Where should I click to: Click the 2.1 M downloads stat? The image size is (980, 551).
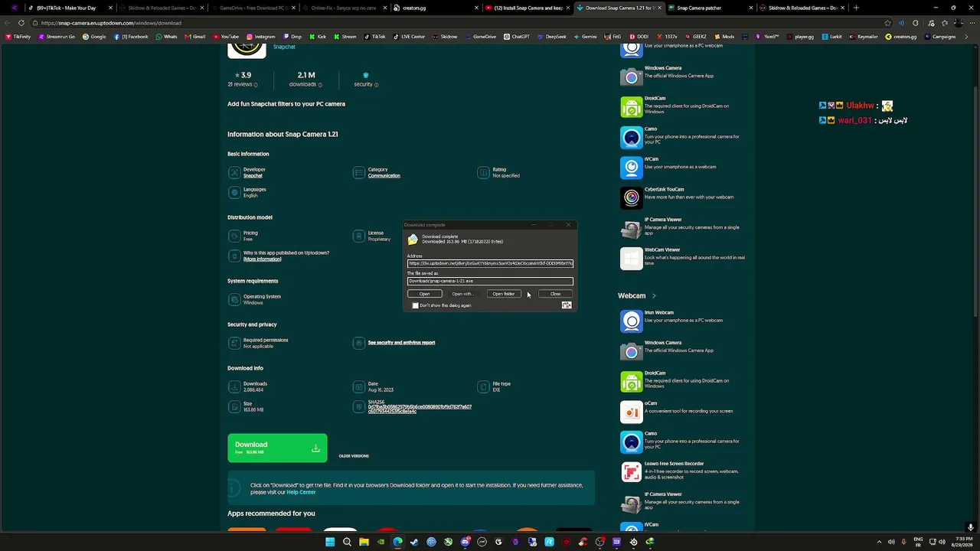(x=305, y=79)
